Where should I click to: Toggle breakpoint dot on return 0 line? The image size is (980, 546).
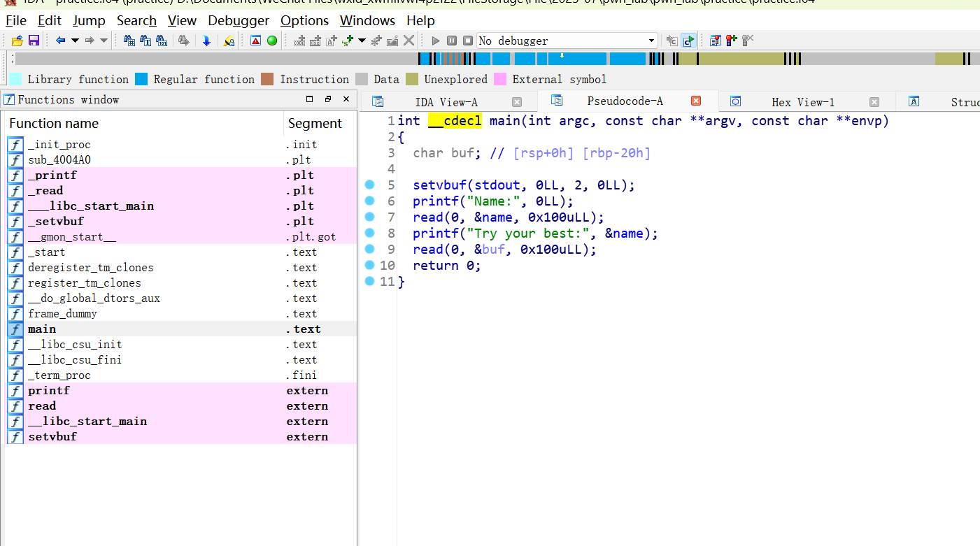click(370, 265)
